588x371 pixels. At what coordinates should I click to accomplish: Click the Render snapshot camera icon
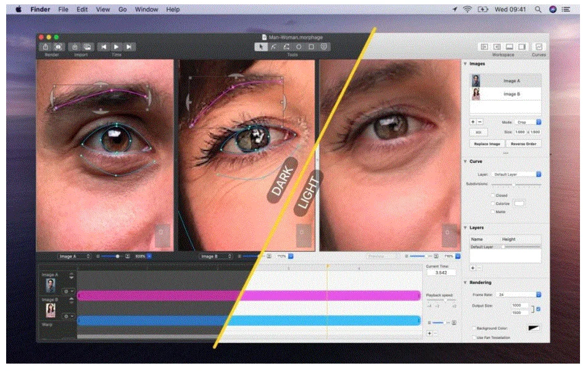click(x=59, y=47)
